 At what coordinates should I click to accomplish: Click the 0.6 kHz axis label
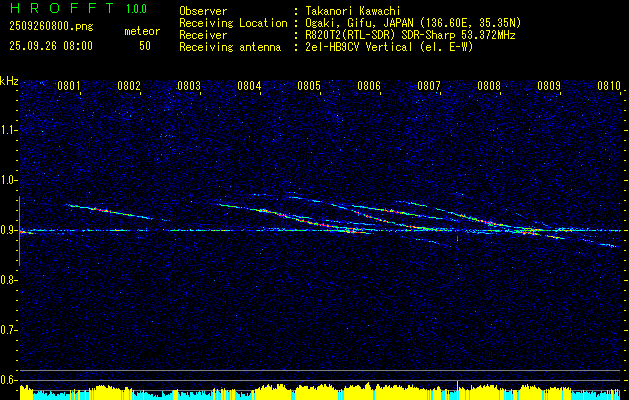coord(9,380)
